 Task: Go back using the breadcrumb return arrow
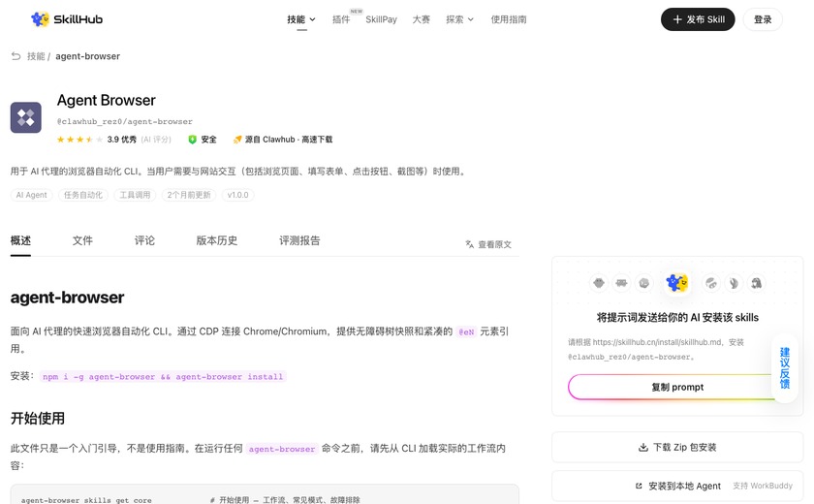16,56
